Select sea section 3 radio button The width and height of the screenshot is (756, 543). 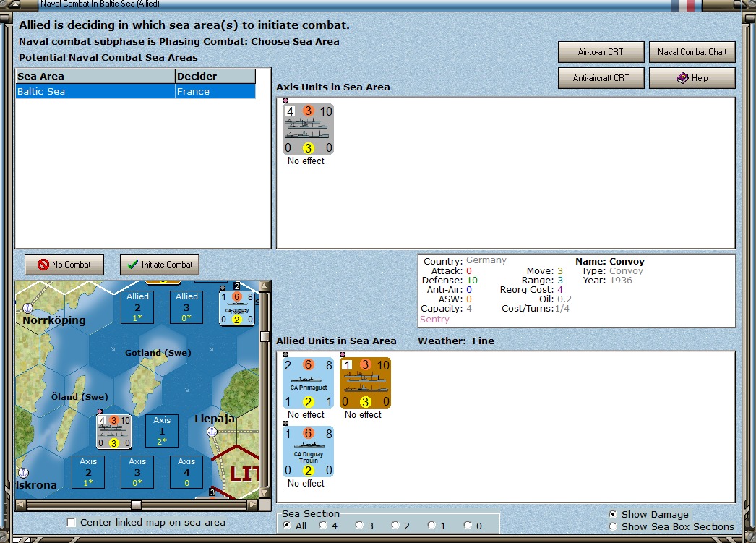359,525
